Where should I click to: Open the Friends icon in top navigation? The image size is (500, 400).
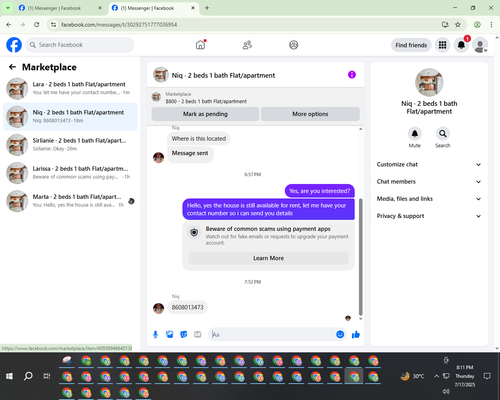[x=247, y=45]
